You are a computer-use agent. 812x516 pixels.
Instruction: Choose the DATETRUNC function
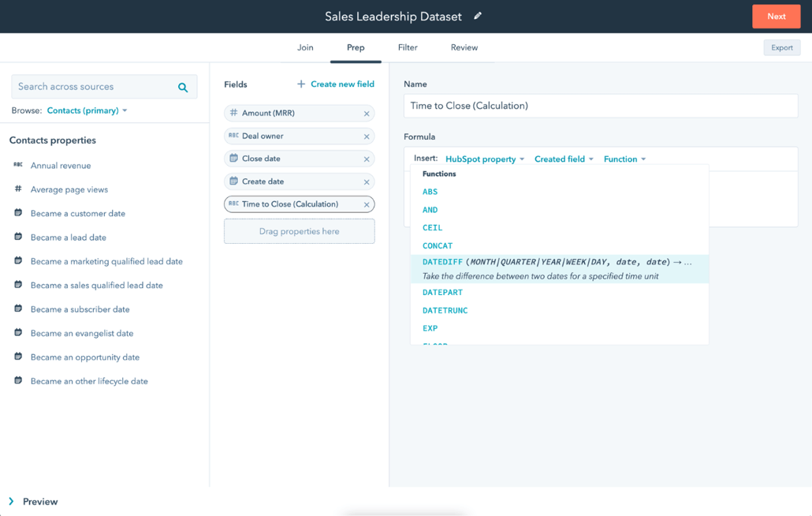click(x=445, y=311)
